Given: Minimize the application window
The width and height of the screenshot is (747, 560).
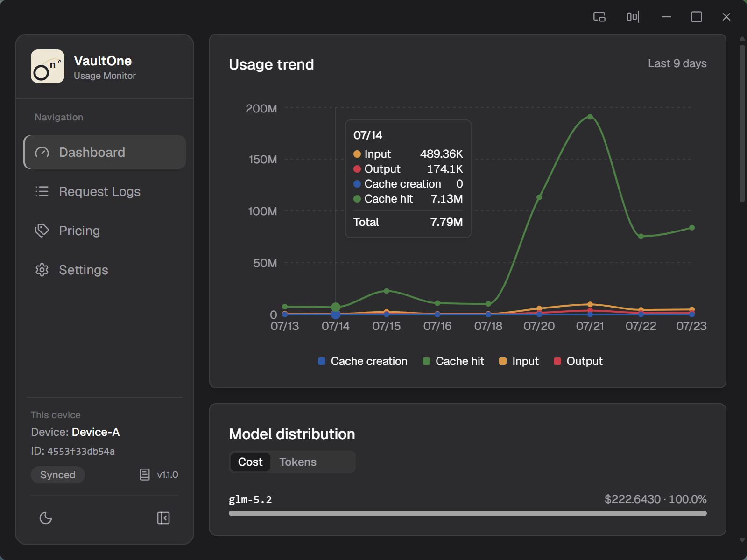Looking at the screenshot, I should [x=667, y=17].
